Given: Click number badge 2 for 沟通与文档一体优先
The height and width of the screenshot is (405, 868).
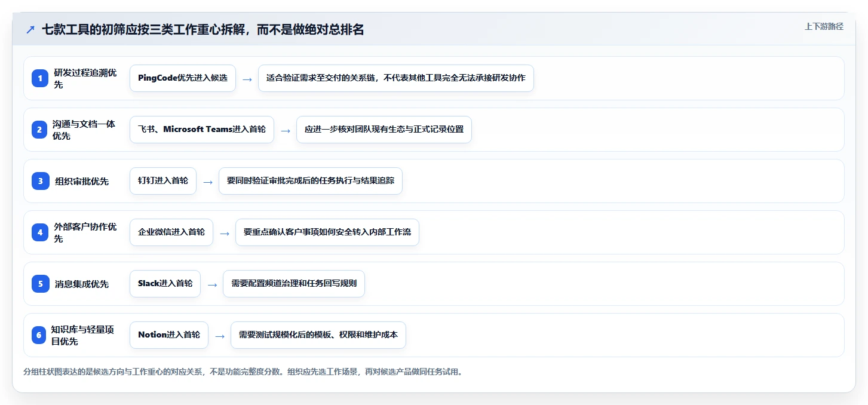Looking at the screenshot, I should pyautogui.click(x=39, y=130).
